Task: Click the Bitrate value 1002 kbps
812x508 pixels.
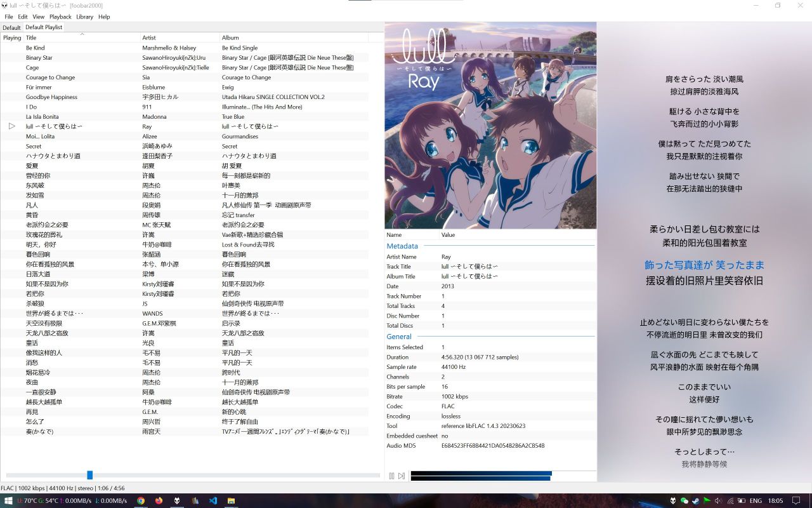Action: (454, 396)
